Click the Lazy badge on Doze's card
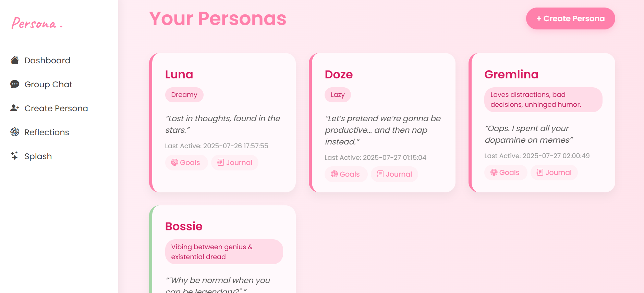 tap(337, 94)
